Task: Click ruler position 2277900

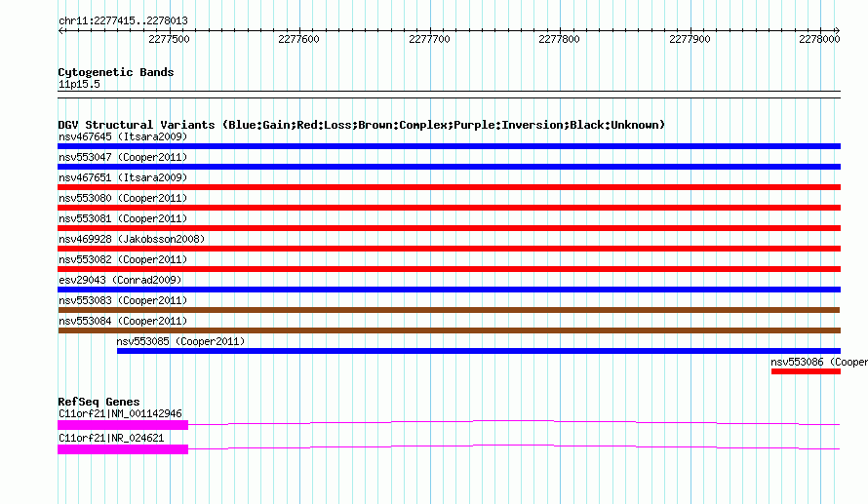Action: tap(690, 39)
